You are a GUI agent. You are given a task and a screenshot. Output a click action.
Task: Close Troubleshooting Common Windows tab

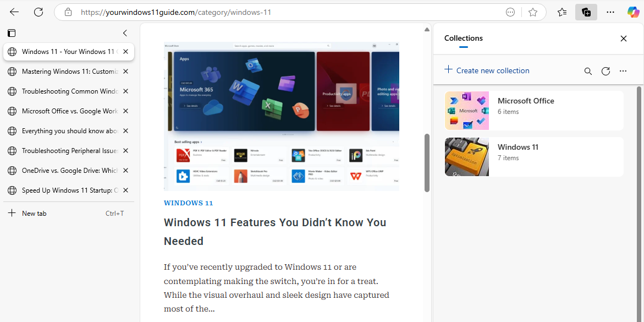126,91
